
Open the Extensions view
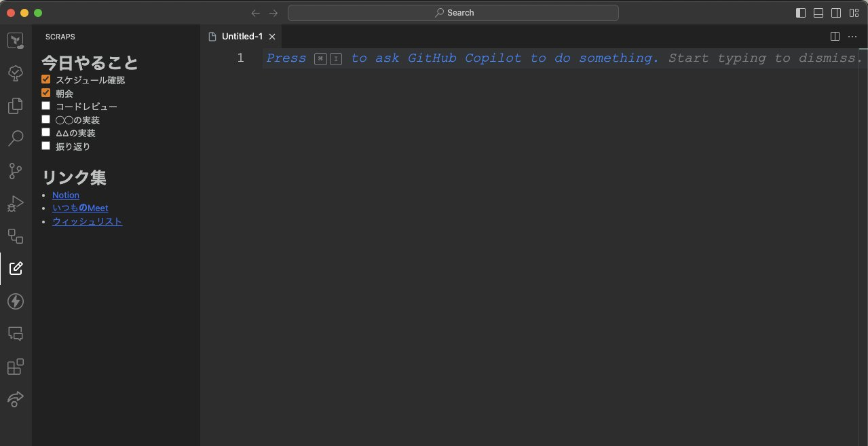point(15,367)
